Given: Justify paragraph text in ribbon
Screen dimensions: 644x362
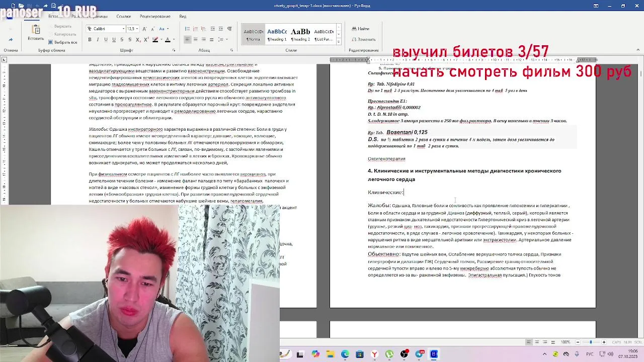Looking at the screenshot, I should [211, 39].
